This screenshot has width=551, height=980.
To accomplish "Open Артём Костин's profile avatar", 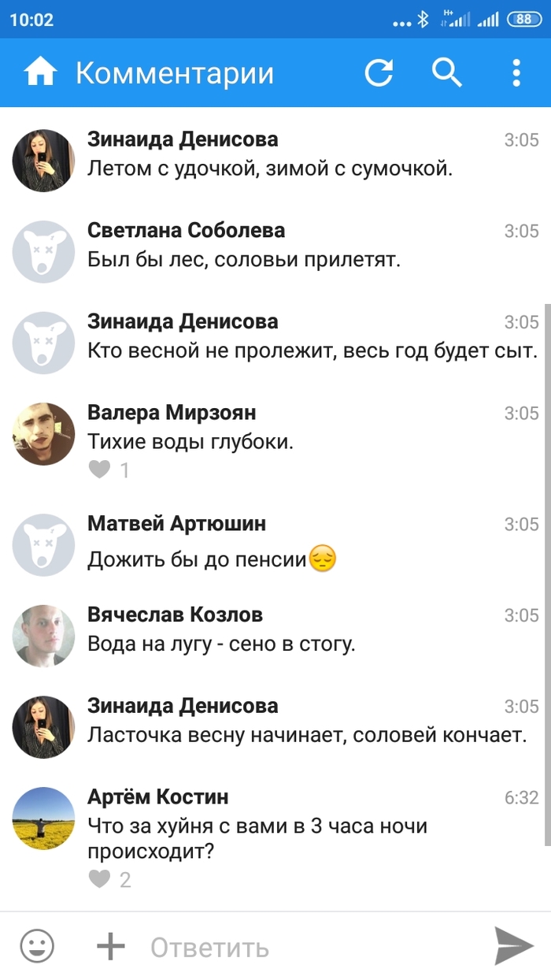I will pyautogui.click(x=44, y=818).
